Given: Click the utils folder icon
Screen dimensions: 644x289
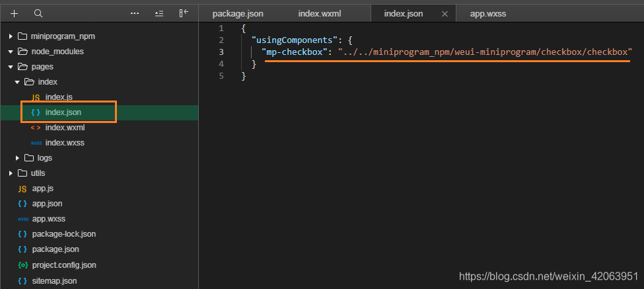Looking at the screenshot, I should [x=22, y=173].
